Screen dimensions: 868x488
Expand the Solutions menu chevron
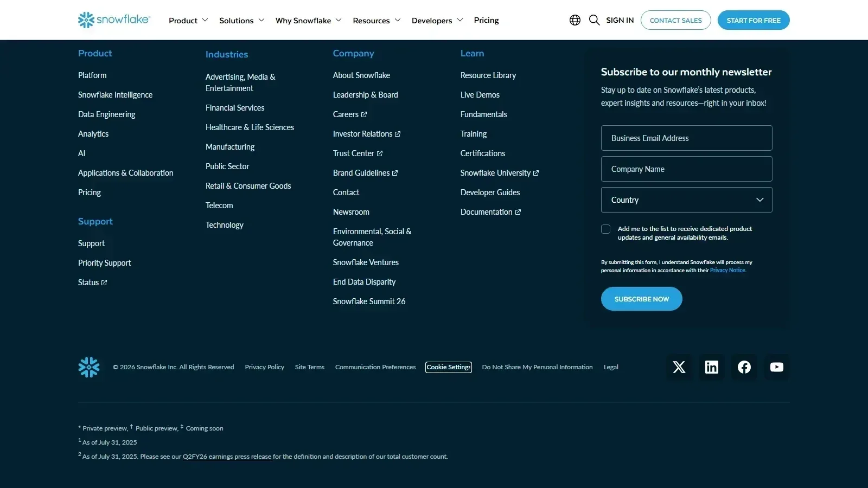(261, 20)
